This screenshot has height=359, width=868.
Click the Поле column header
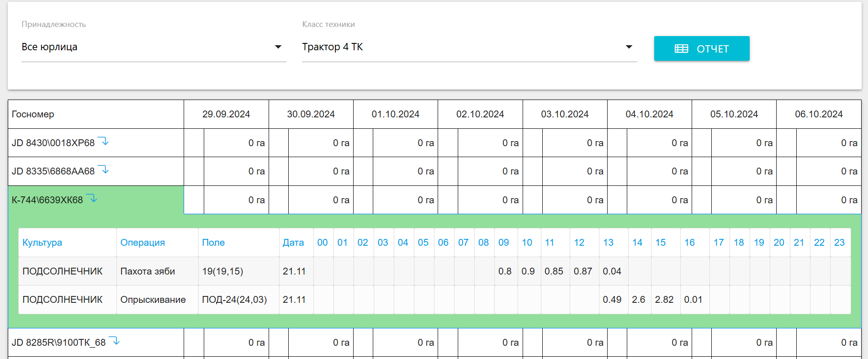213,243
